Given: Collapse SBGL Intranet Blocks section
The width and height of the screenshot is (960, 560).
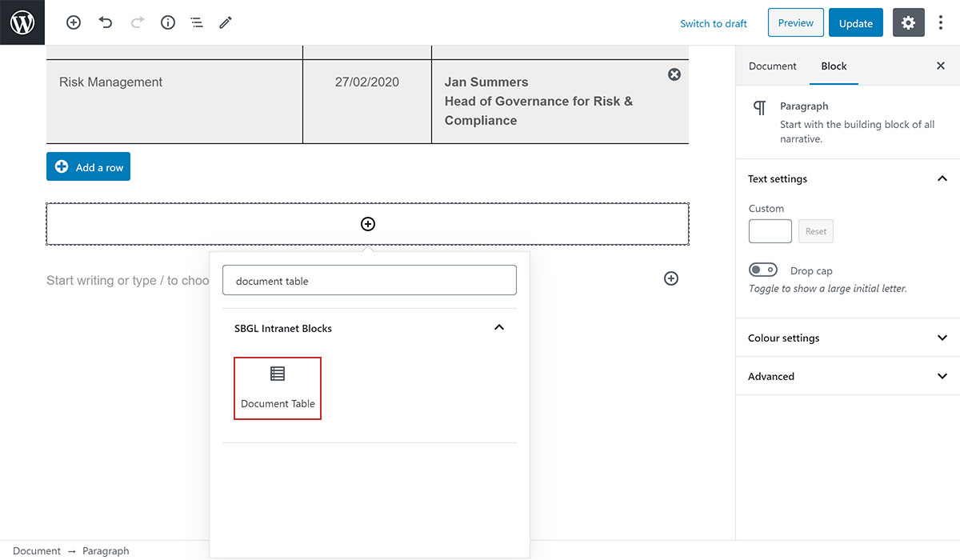Looking at the screenshot, I should tap(499, 328).
